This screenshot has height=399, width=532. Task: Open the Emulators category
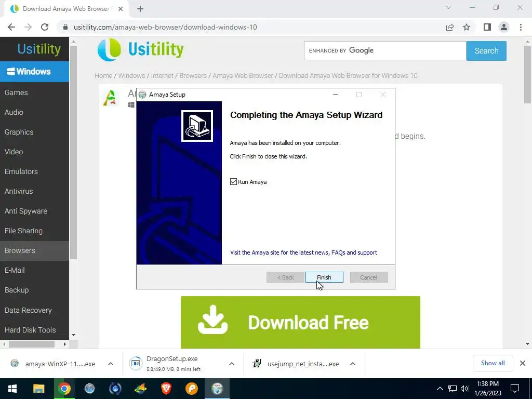pos(21,171)
